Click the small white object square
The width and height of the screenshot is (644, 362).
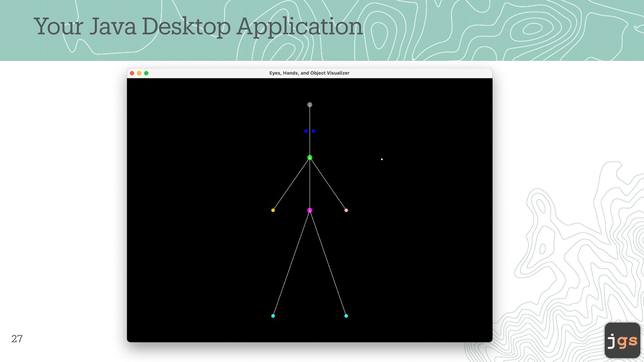click(382, 159)
